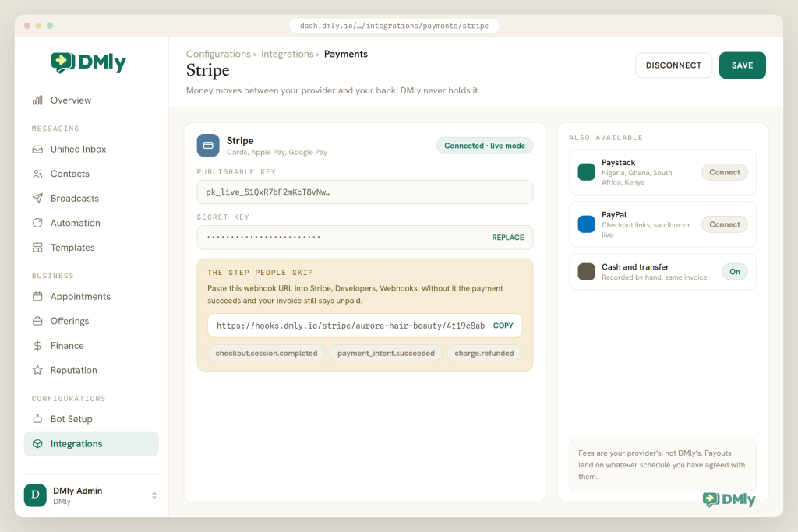The width and height of the screenshot is (798, 532).
Task: Open the Templates page
Action: point(92,247)
